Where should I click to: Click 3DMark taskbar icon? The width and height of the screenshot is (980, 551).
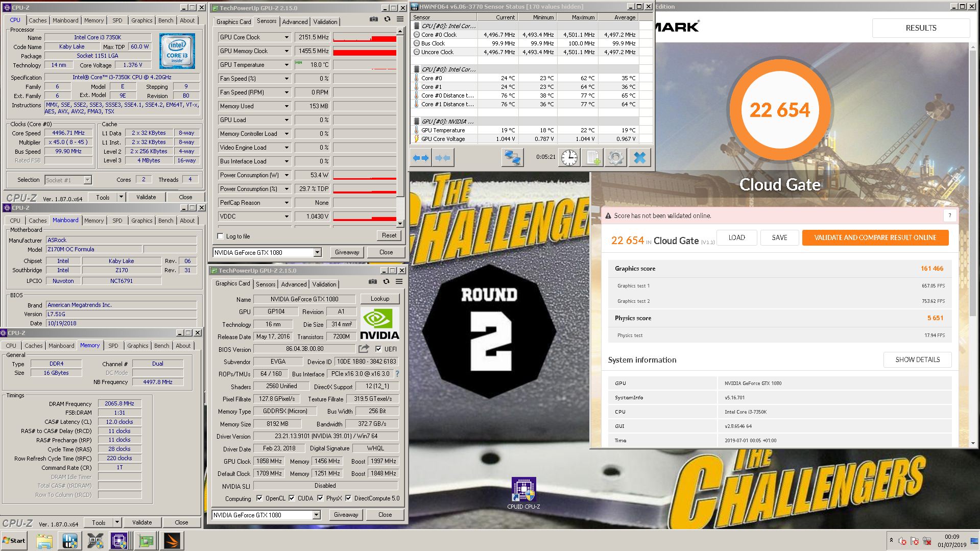pyautogui.click(x=172, y=541)
